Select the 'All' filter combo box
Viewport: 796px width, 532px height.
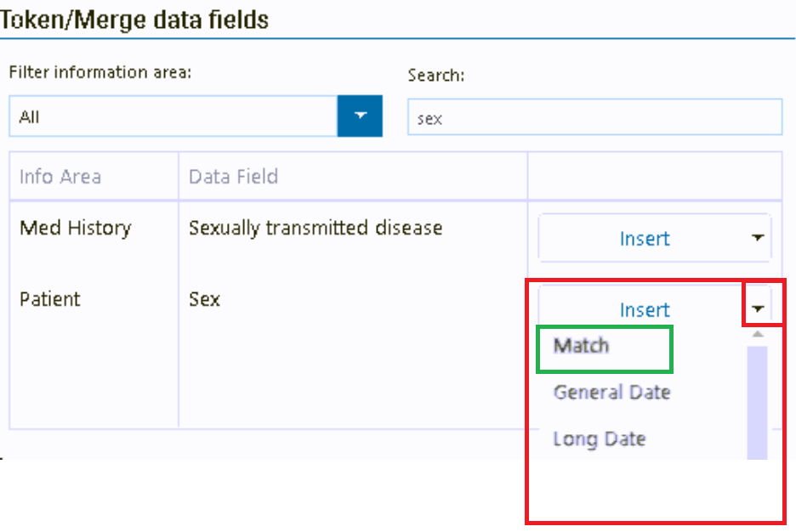point(173,116)
